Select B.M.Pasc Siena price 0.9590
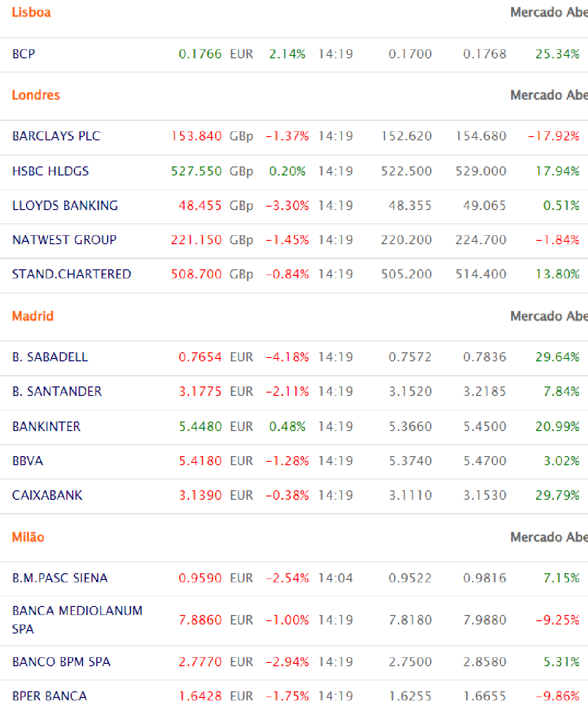 tap(200, 578)
